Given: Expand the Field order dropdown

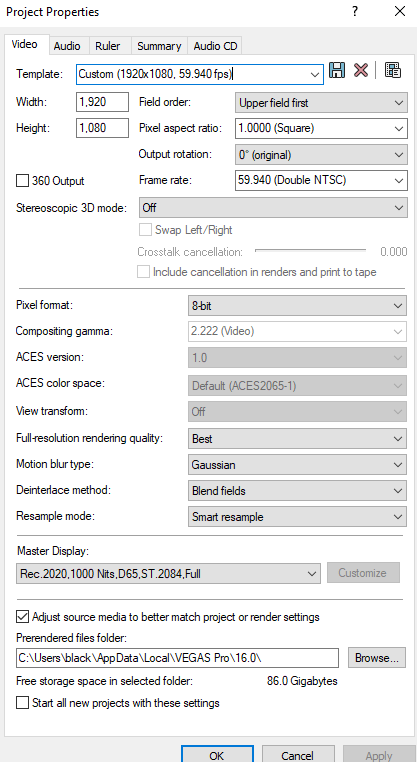Looking at the screenshot, I should (321, 103).
